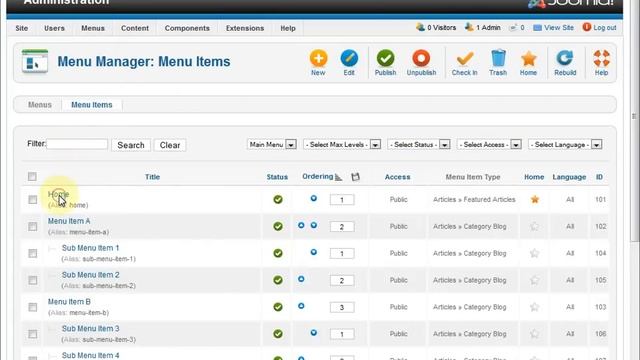Screen dimensions: 640x360
Task: Open the Menu Item B title link
Action: coord(69,302)
